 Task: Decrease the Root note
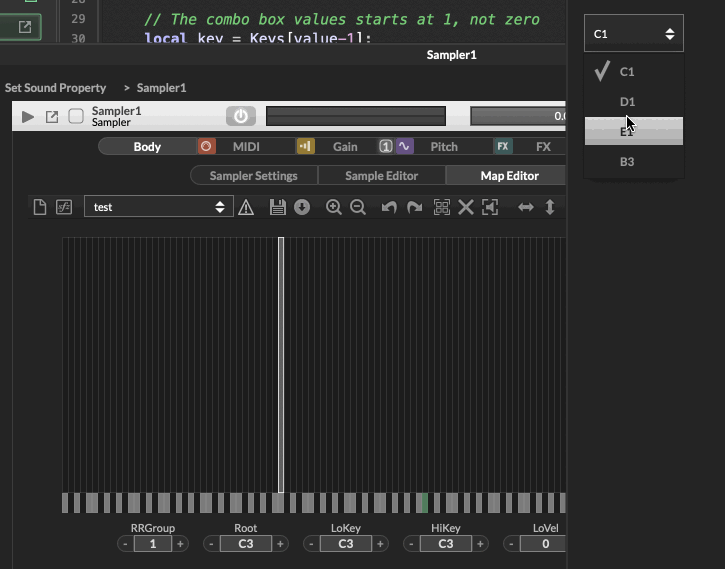coord(211,544)
